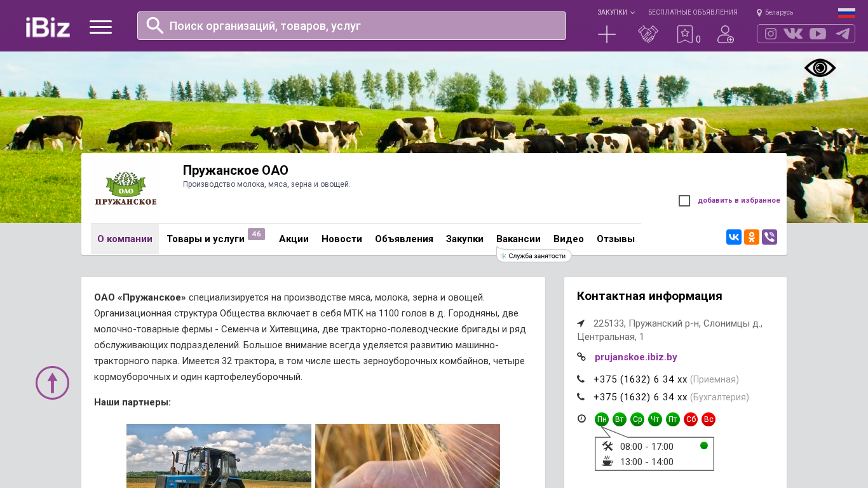Follow the prujanskoe.ibiz.by link
Screen dimensions: 868x488
pos(636,357)
